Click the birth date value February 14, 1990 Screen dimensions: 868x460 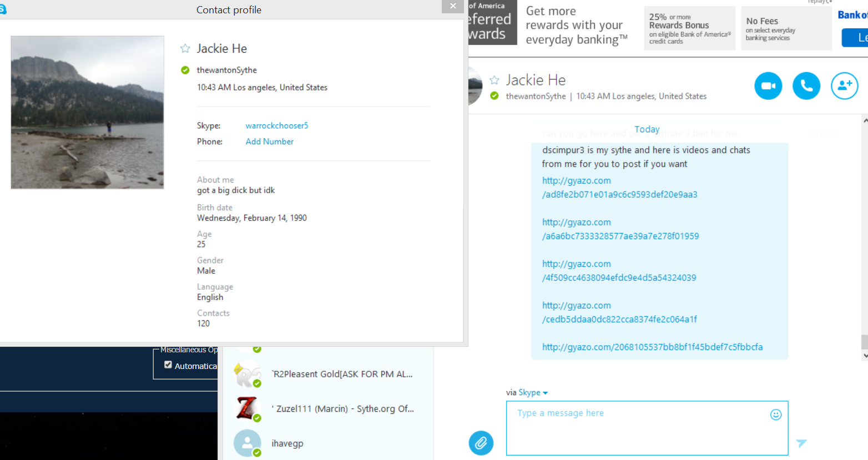tap(252, 218)
